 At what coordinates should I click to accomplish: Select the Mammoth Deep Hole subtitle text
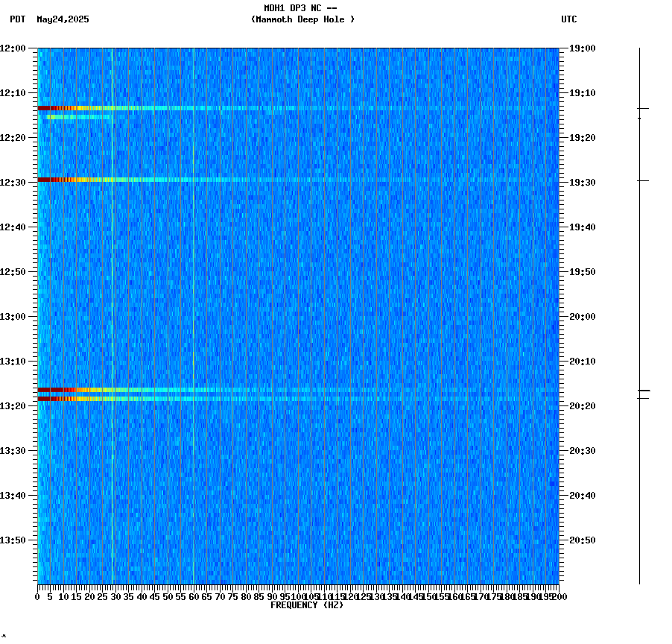pos(302,20)
